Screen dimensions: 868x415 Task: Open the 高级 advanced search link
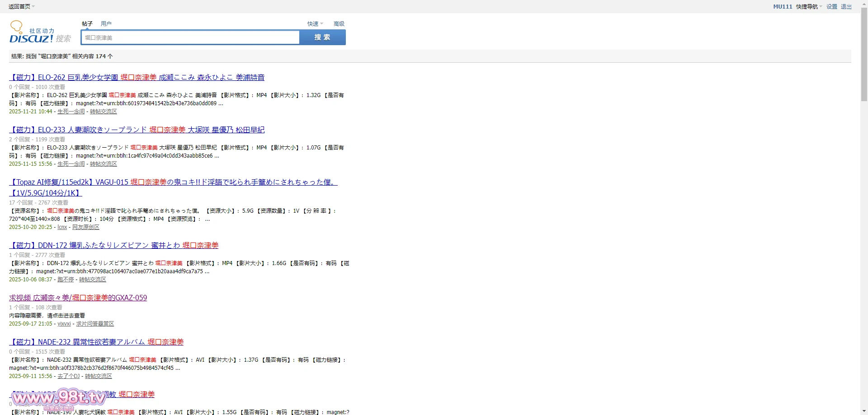(x=339, y=24)
